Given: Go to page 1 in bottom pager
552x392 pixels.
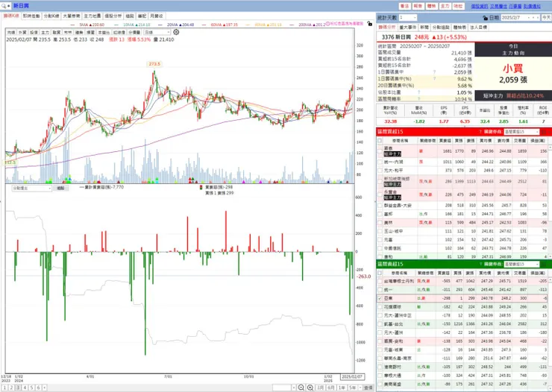Looking at the screenshot, I should 4,388.
